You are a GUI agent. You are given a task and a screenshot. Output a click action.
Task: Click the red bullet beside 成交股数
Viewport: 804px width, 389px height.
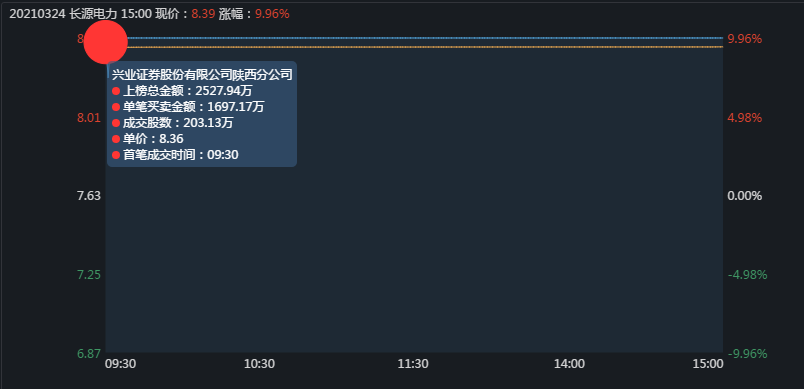coord(116,123)
